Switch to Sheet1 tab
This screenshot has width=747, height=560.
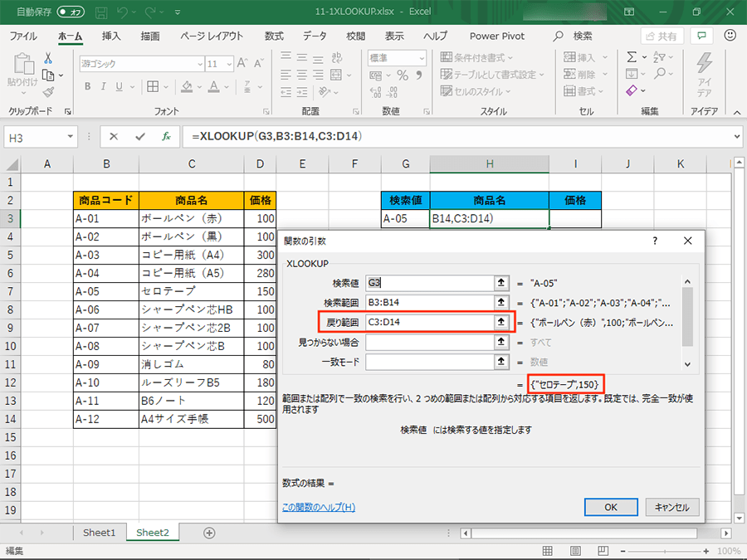coord(100,533)
